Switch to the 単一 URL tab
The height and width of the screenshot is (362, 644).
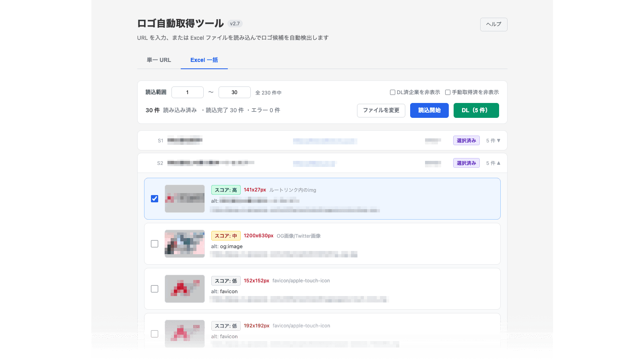159,60
